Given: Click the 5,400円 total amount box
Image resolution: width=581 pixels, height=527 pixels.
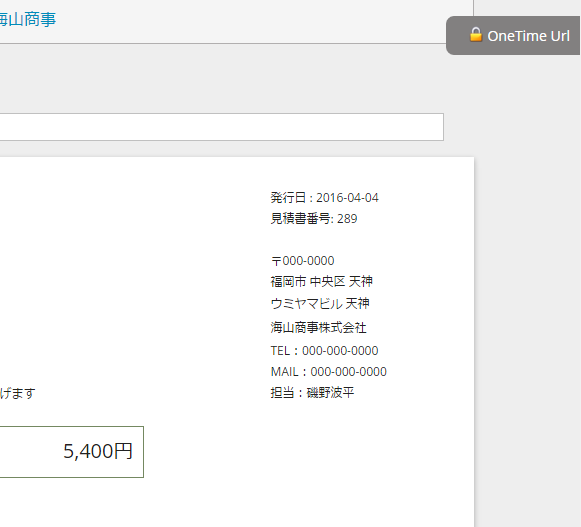Looking at the screenshot, I should pos(72,452).
